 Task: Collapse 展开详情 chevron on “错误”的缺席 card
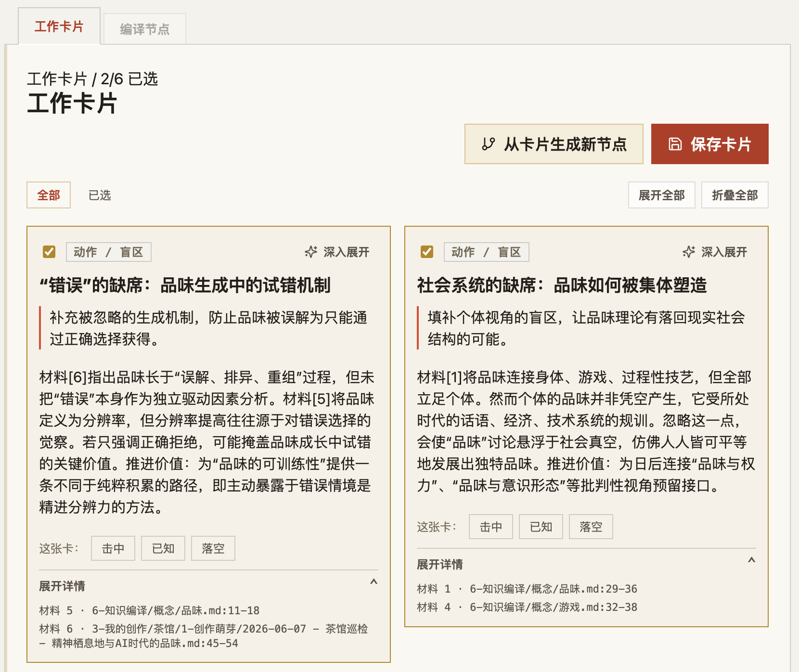click(374, 582)
